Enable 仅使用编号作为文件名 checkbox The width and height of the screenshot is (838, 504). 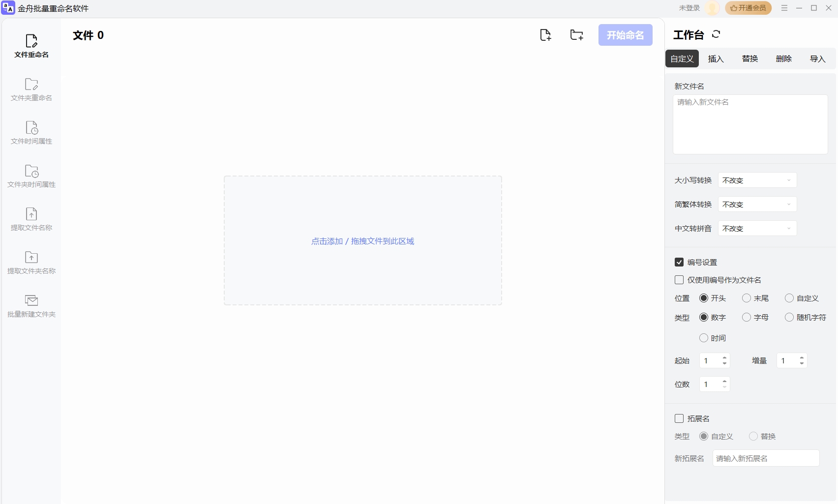(x=679, y=280)
